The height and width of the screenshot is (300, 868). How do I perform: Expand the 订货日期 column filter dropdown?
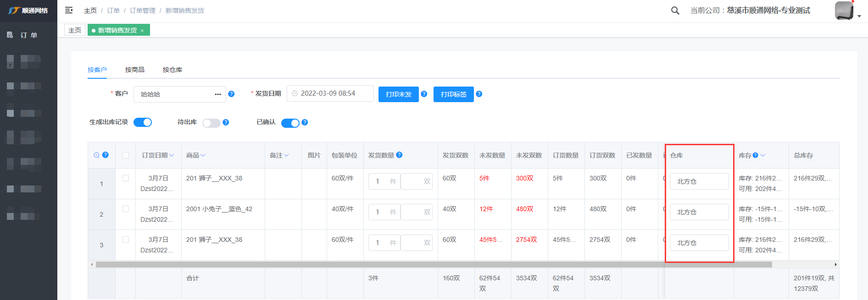(172, 156)
